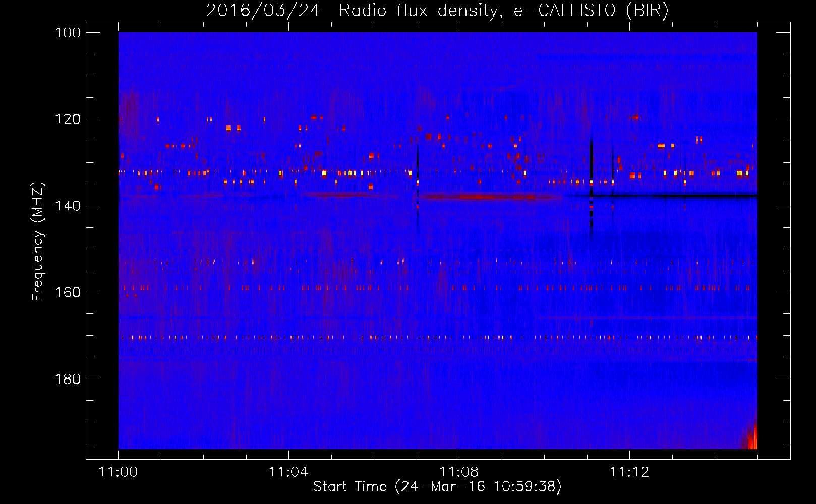
Task: Select the '160' frequency axis label
Action: click(x=68, y=293)
